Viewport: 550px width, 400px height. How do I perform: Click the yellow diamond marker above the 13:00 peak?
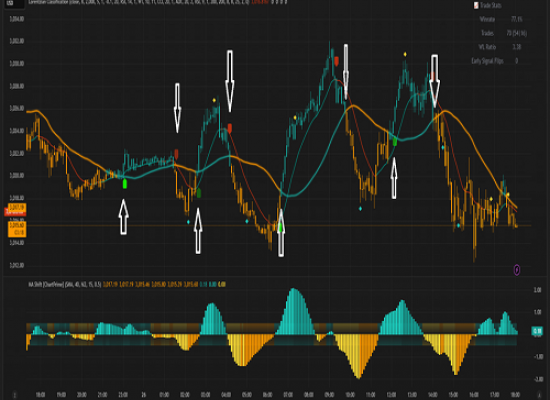[405, 54]
